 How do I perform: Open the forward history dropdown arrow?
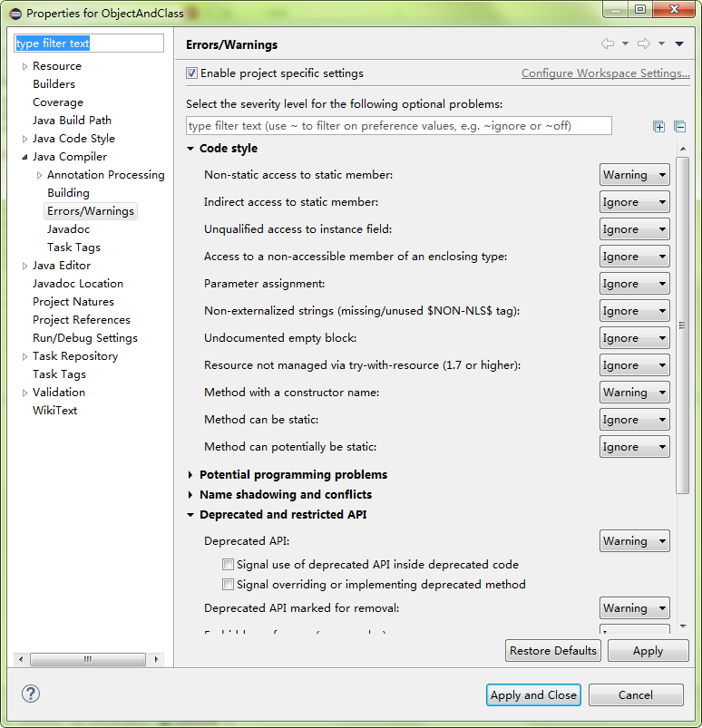661,44
